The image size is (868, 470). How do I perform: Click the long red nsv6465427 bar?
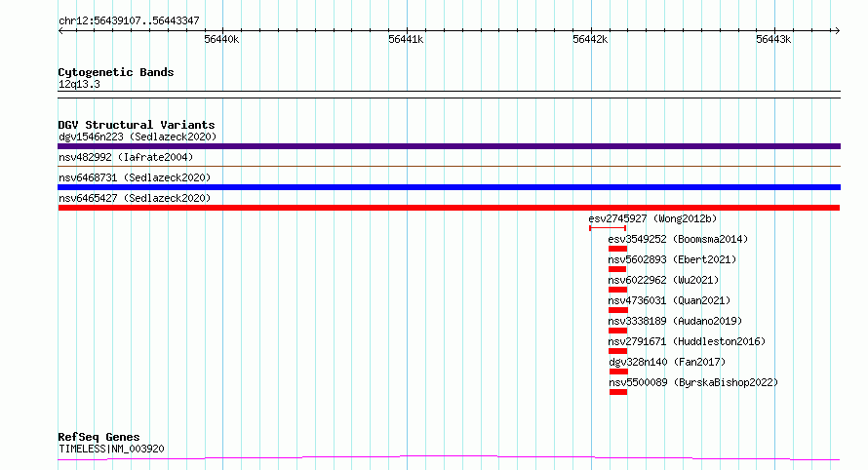click(449, 208)
